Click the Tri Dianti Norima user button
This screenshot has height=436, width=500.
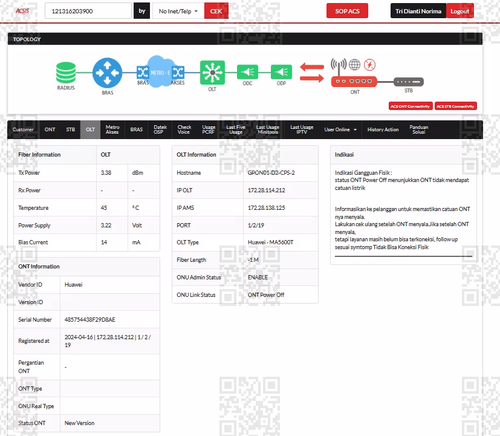(418, 11)
